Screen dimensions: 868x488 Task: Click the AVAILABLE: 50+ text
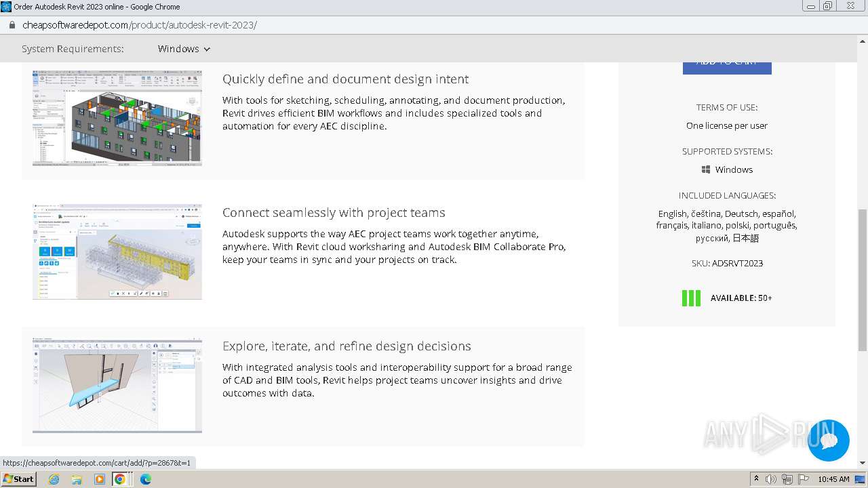pyautogui.click(x=741, y=298)
